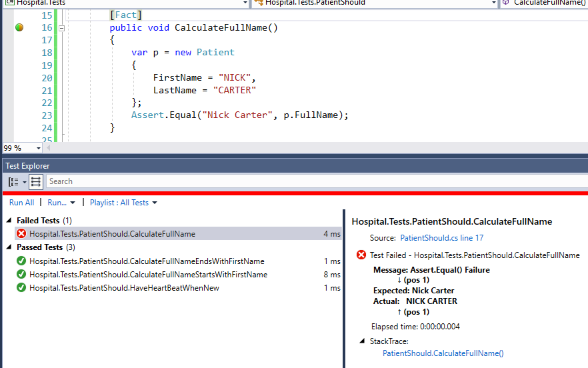This screenshot has height=368, width=588.
Task: Click the details pane test title heading
Action: coord(452,222)
